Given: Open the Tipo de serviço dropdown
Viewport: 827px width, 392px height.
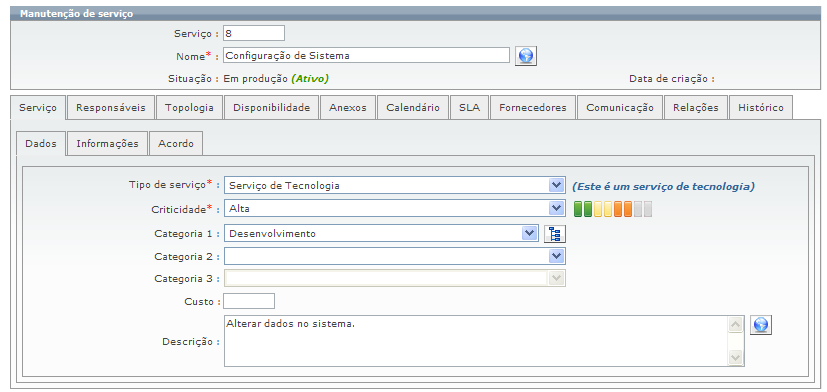Looking at the screenshot, I should point(395,185).
